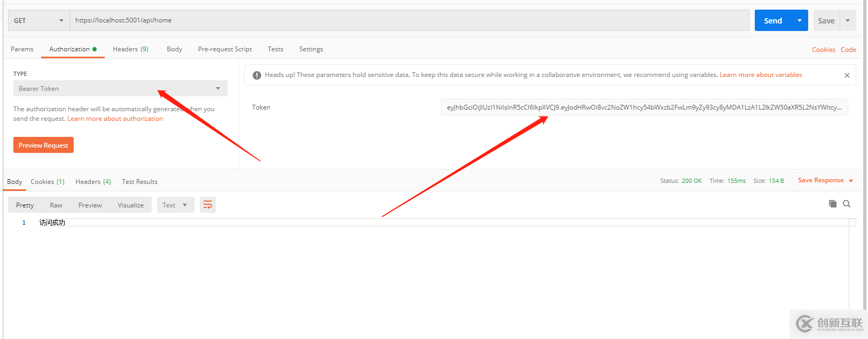Select the Pretty view mode
This screenshot has height=339, width=868.
25,205
